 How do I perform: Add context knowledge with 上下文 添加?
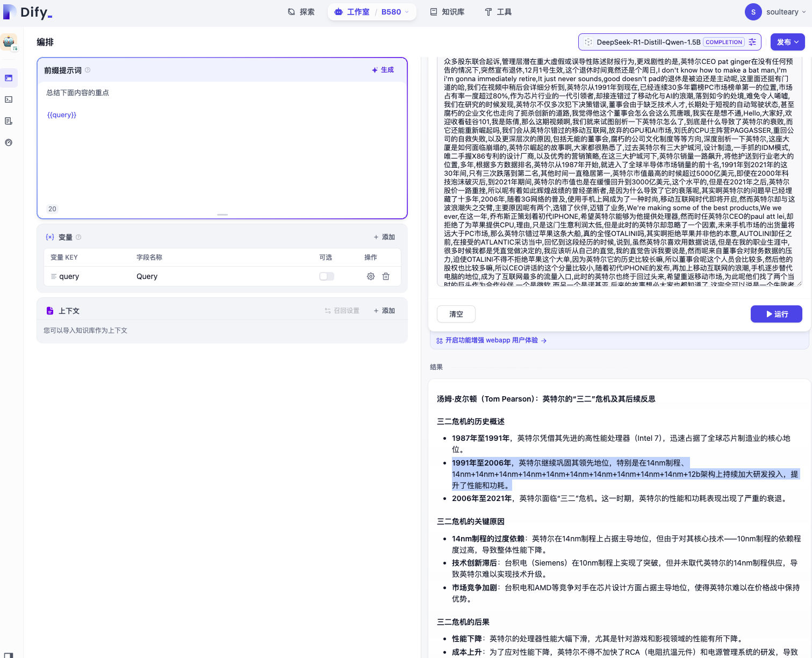384,311
